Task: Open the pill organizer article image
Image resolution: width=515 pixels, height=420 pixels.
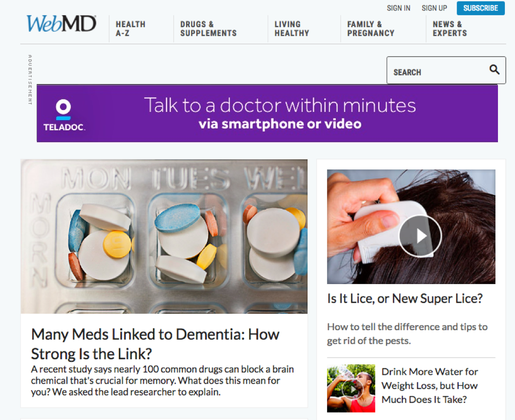Action: click(164, 236)
